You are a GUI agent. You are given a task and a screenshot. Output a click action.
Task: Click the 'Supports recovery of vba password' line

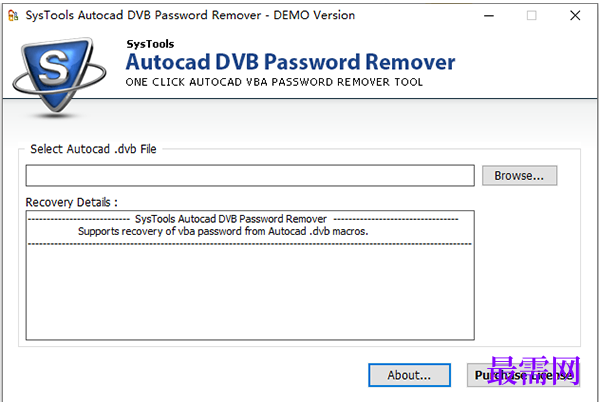point(223,231)
